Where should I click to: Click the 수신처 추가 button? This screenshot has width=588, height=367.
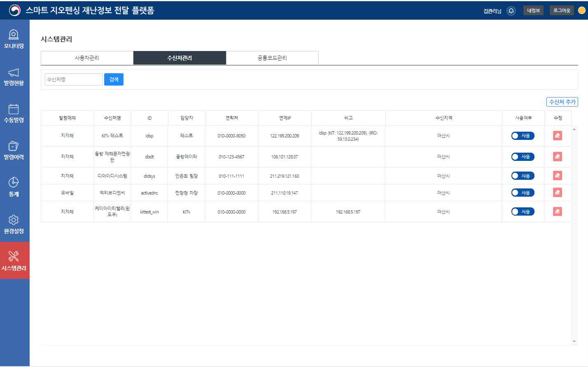pos(562,102)
